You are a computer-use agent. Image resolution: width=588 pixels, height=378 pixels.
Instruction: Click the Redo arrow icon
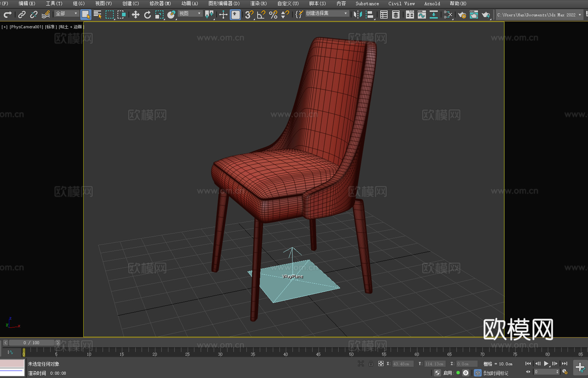(7, 14)
